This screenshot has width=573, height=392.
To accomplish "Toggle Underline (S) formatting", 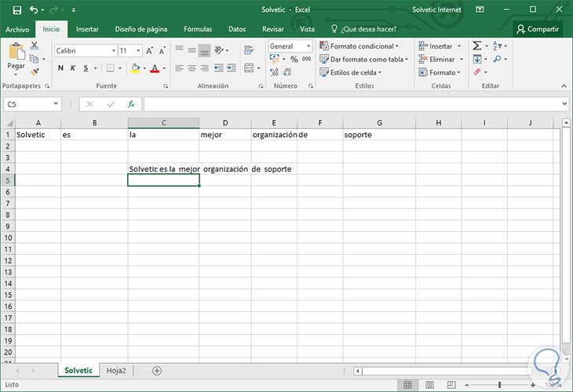I will pyautogui.click(x=86, y=68).
